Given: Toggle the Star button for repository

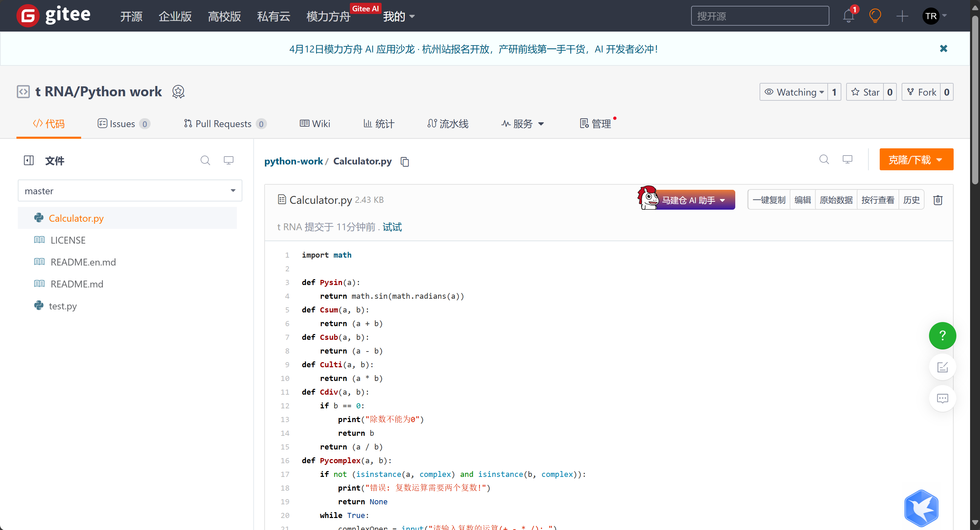Looking at the screenshot, I should (865, 92).
